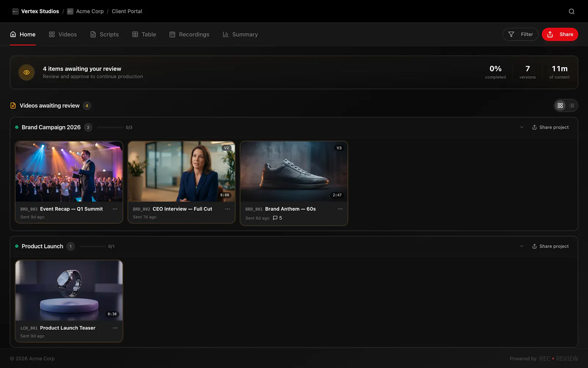The height and width of the screenshot is (368, 588).
Task: Open the search icon in top bar
Action: point(571,11)
